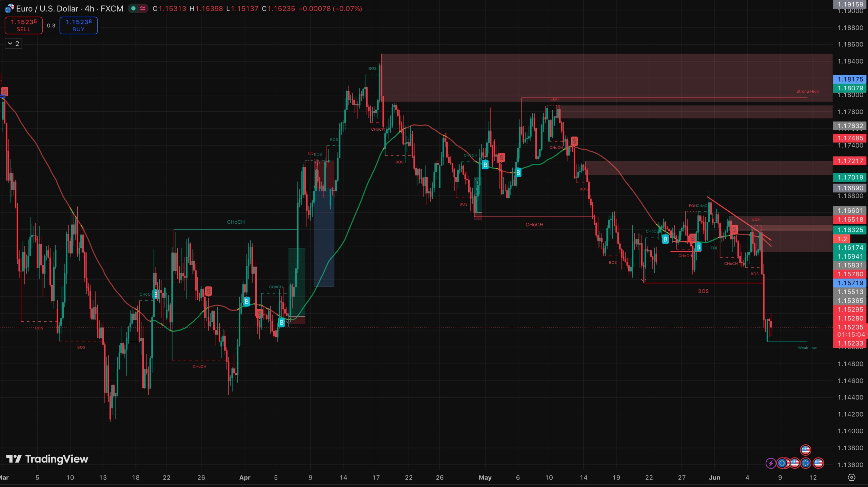Click the large red CHoCH label in May
The image size is (868, 487).
coord(534,225)
